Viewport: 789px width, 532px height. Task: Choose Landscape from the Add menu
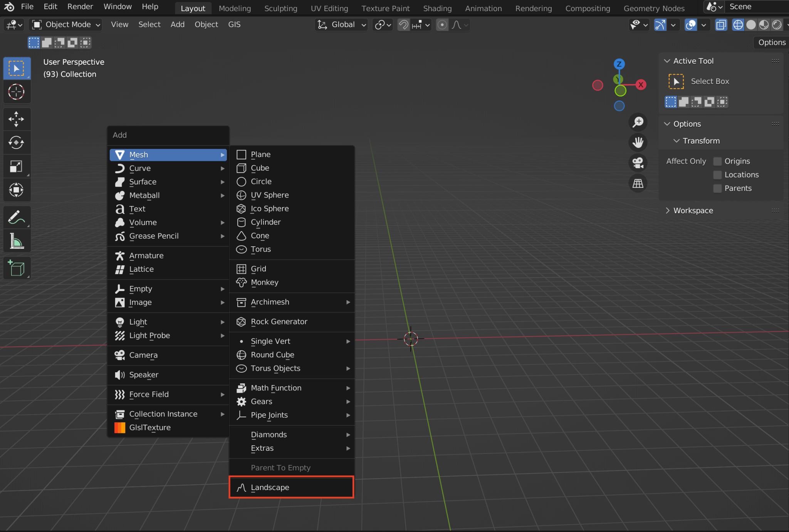[x=291, y=487]
